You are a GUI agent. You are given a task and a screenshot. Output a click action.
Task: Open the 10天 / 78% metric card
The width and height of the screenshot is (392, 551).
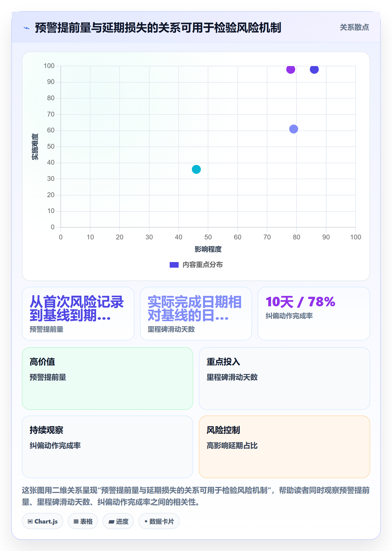[x=314, y=314]
